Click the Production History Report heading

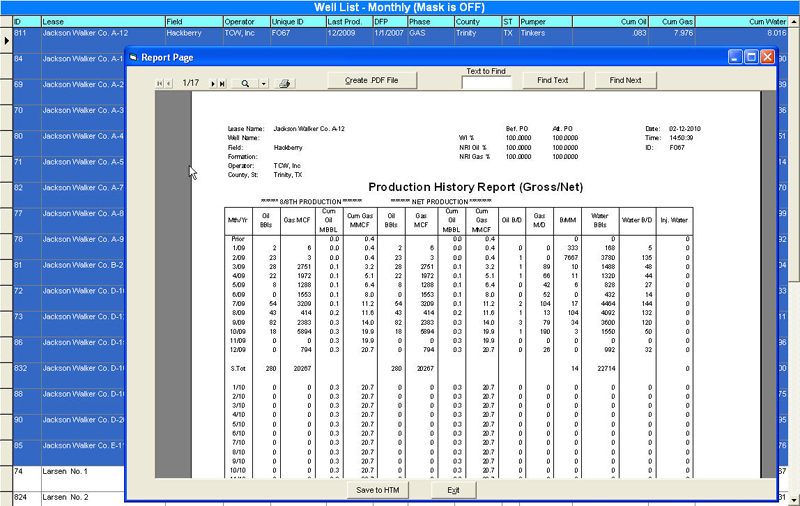click(476, 187)
